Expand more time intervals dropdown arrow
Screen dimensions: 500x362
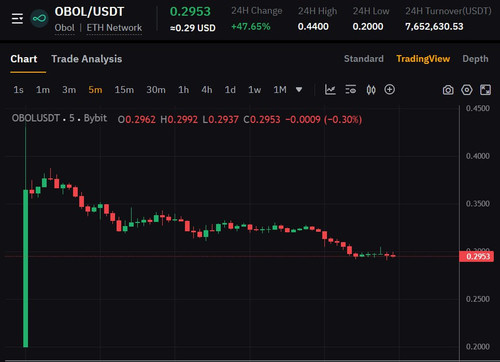299,90
